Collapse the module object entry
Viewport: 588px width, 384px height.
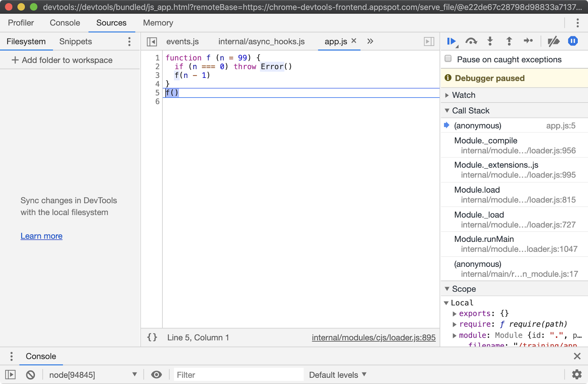(x=455, y=335)
